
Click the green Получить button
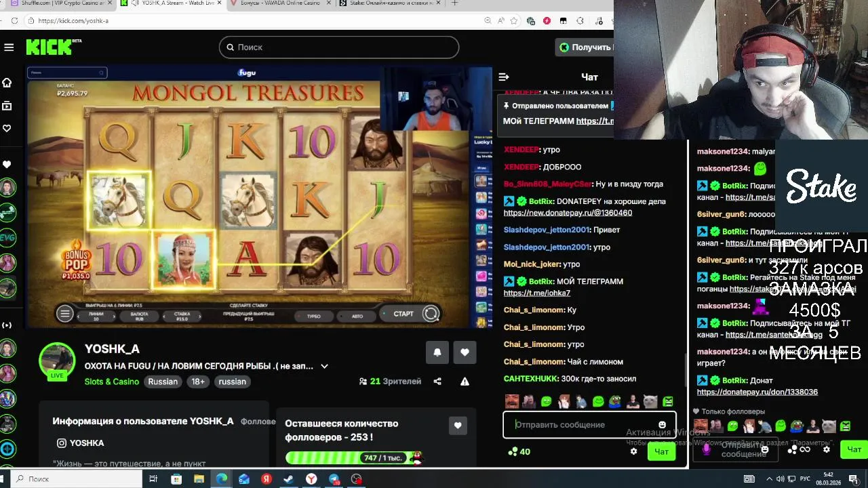click(585, 47)
